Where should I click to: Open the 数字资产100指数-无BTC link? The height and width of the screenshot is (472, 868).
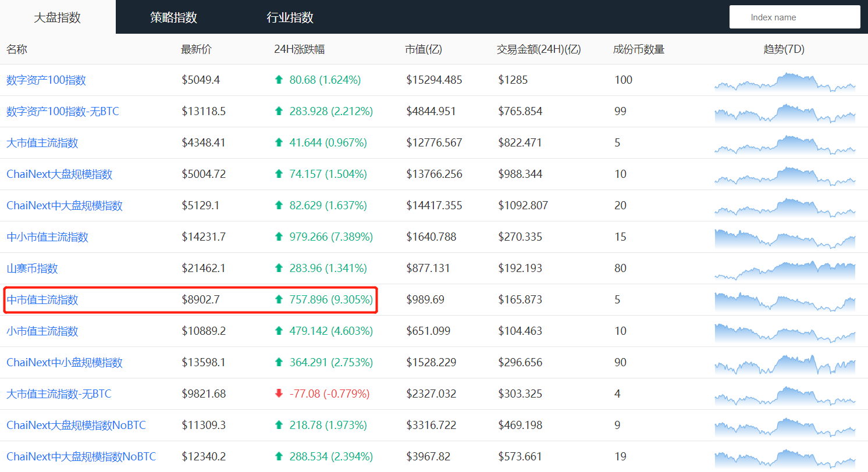[63, 112]
